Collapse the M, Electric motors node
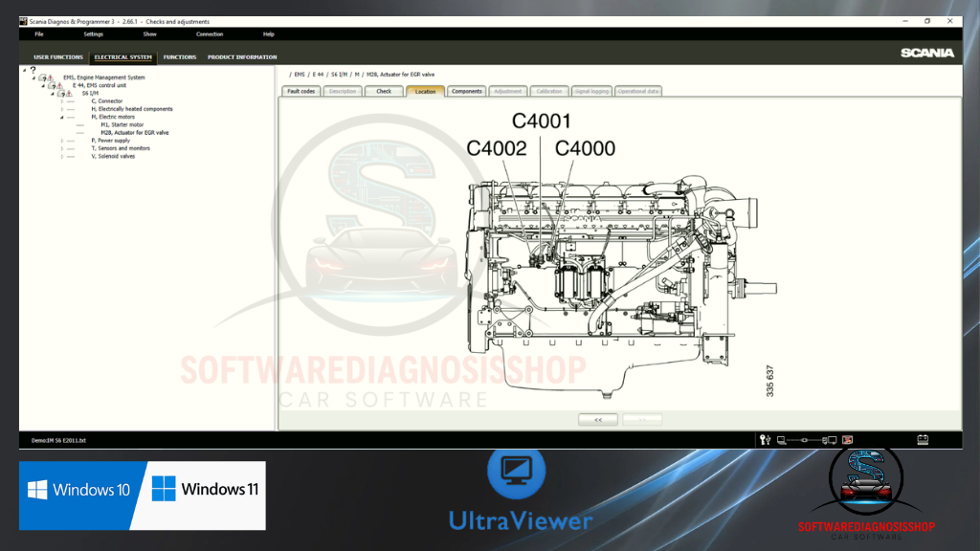 tap(62, 117)
